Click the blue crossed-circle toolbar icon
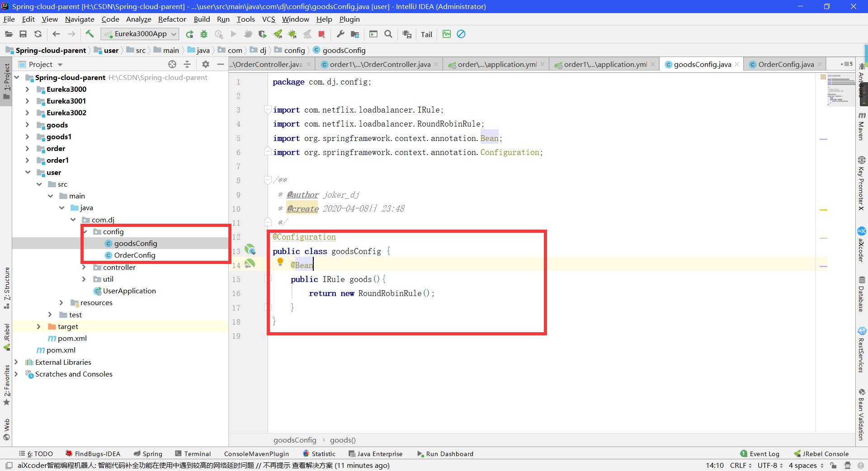 461,34
